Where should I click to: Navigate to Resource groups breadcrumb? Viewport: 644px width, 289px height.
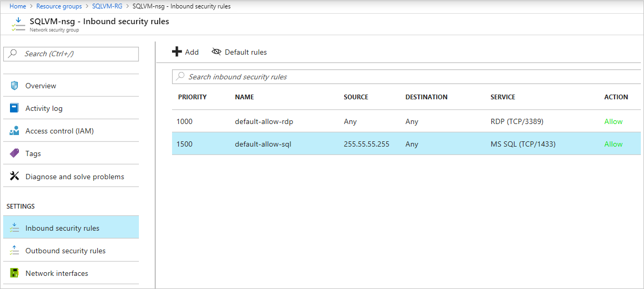59,6
